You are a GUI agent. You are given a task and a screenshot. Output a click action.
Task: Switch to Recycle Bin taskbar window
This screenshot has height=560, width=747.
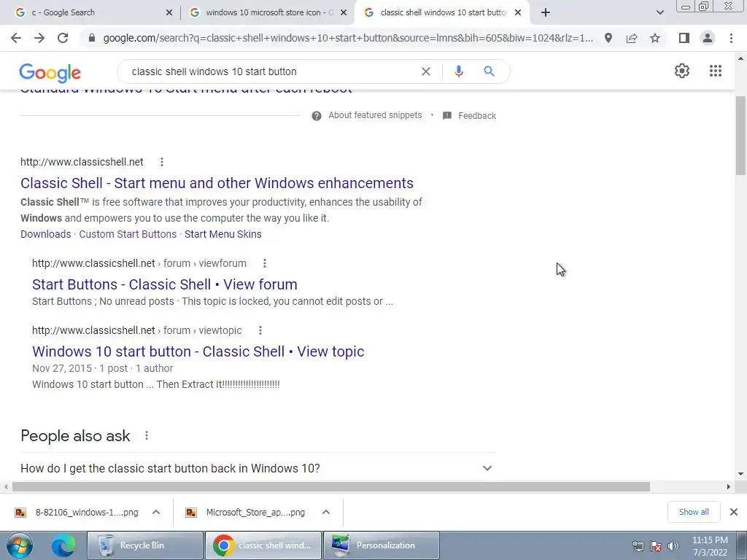[145, 545]
